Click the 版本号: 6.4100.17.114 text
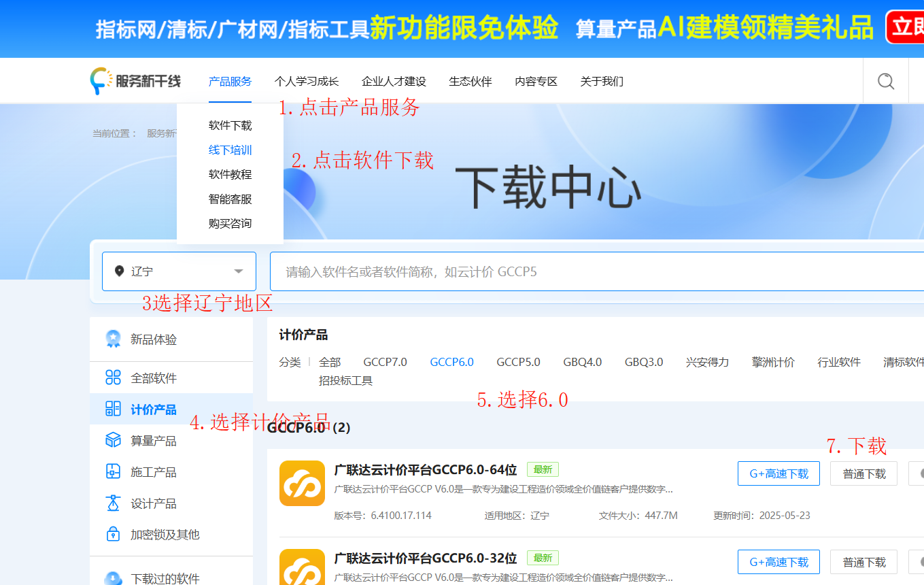The width and height of the screenshot is (924, 585). (383, 516)
